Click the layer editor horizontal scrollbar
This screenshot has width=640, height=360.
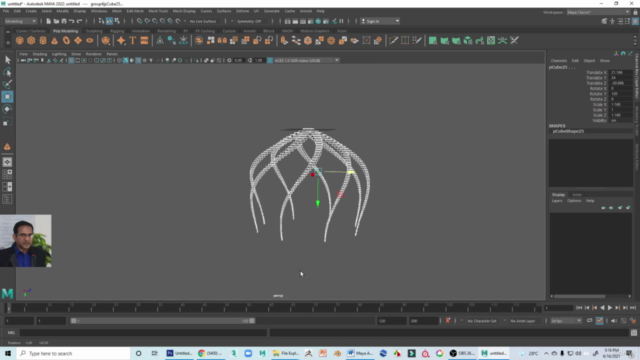pyautogui.click(x=591, y=296)
